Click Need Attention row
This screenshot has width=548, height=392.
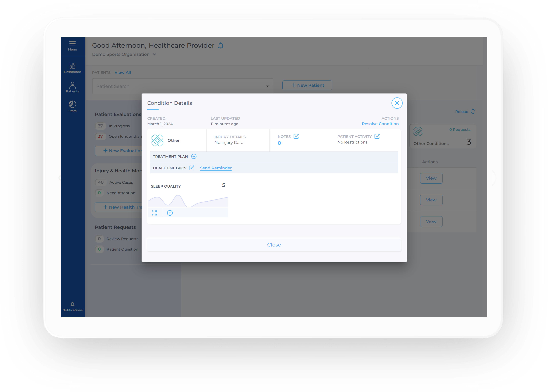(115, 193)
